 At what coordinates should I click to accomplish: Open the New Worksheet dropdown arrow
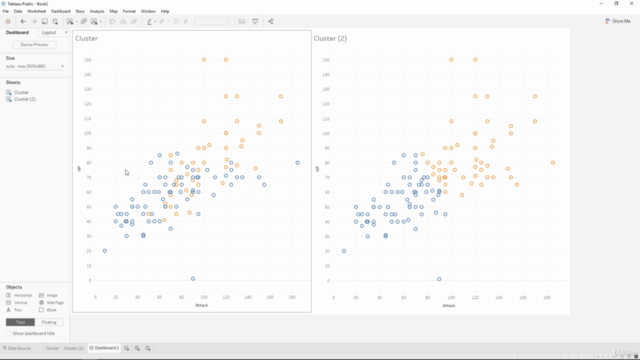[76, 22]
